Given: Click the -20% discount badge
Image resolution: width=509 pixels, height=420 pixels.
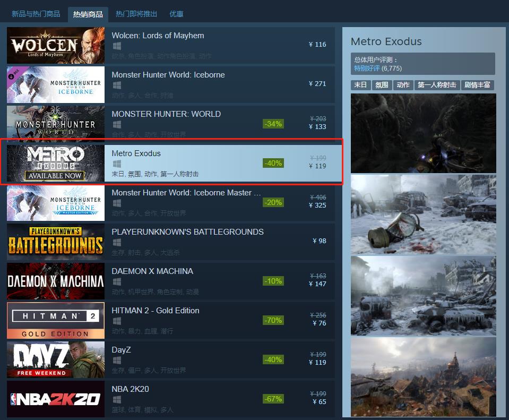Looking at the screenshot, I should point(273,202).
